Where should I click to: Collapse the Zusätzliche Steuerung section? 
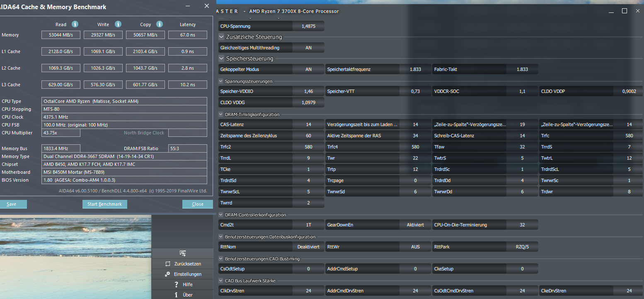221,37
